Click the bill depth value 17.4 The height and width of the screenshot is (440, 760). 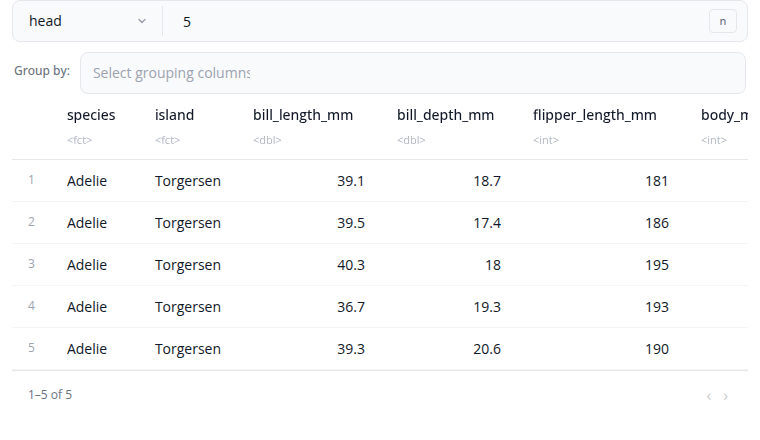click(487, 223)
